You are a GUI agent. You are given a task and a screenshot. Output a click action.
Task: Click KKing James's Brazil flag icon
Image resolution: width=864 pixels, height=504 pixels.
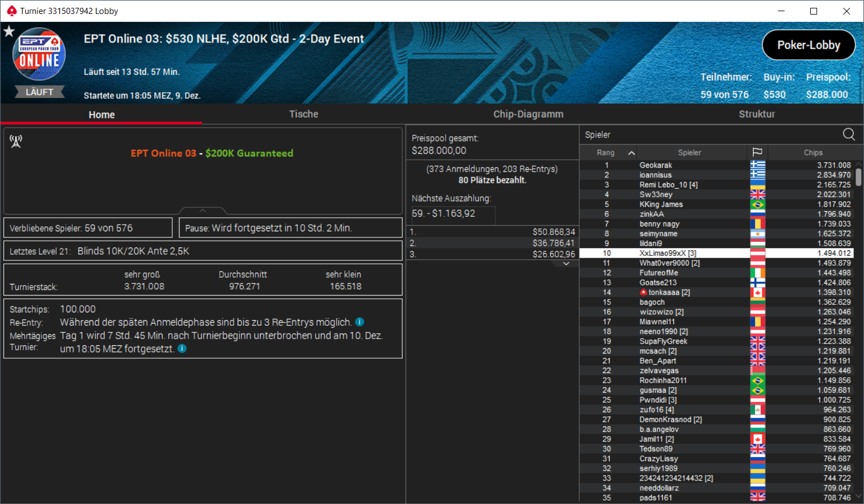pos(758,204)
